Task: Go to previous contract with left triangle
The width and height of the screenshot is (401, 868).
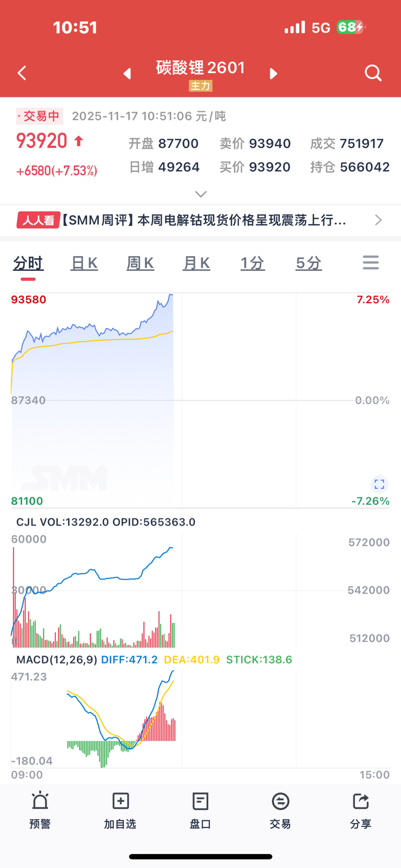Action: [x=127, y=74]
